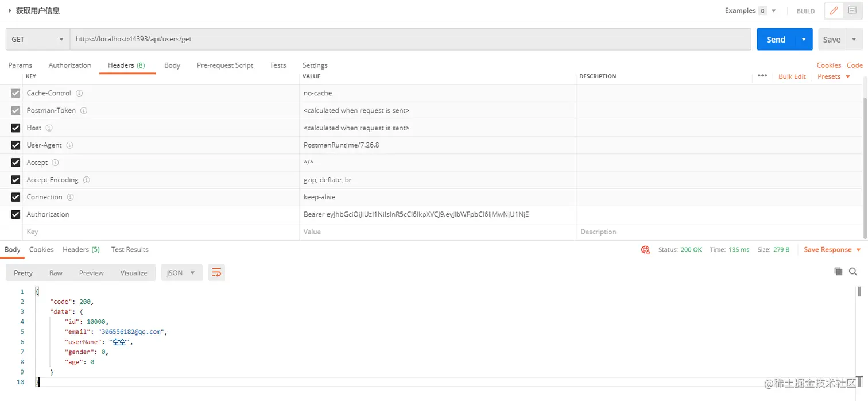This screenshot has height=401, width=868.
Task: Uncheck the Authorization header checkbox
Action: tap(15, 214)
